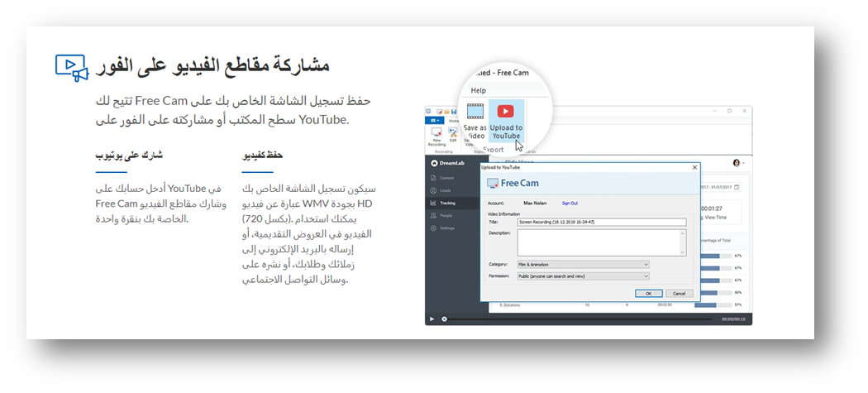This screenshot has height=393, width=868.
Task: Click the Upload to YouTube icon
Action: pos(505,111)
